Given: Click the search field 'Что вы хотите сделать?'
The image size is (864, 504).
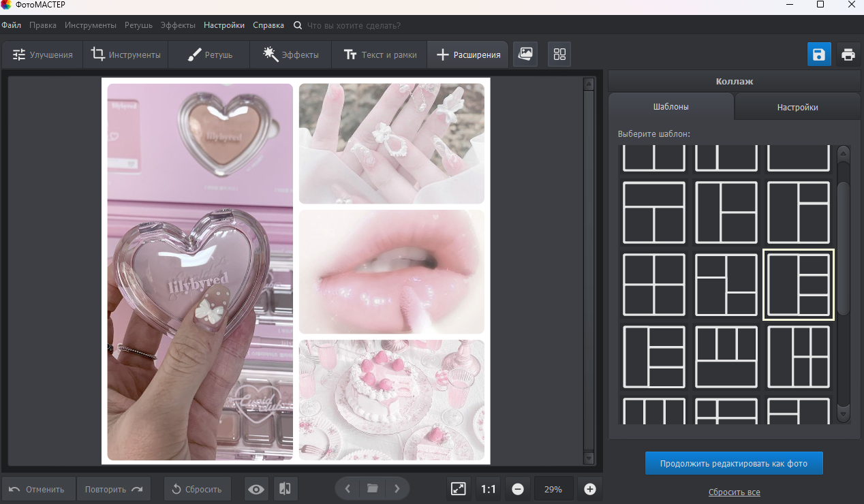Looking at the screenshot, I should pyautogui.click(x=354, y=25).
